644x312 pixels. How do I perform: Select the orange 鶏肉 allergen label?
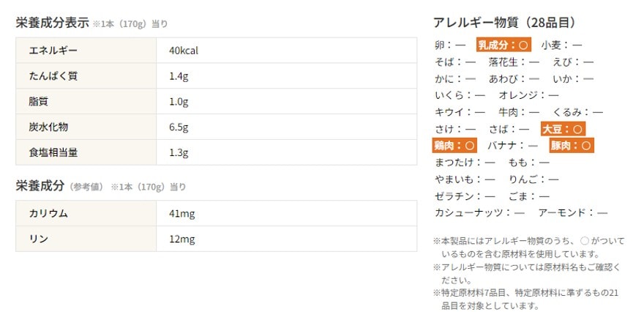(454, 146)
